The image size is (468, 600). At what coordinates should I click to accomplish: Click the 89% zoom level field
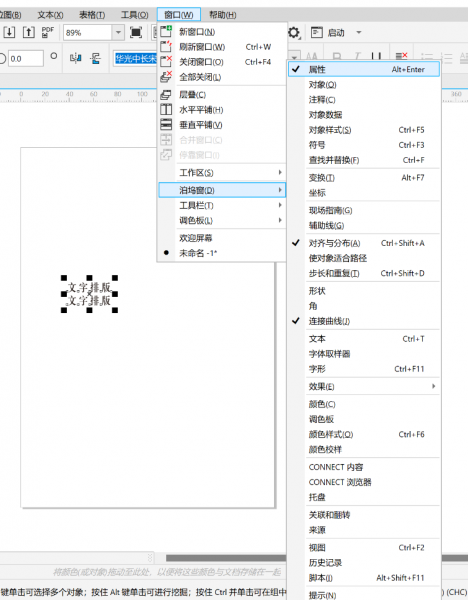(88, 33)
